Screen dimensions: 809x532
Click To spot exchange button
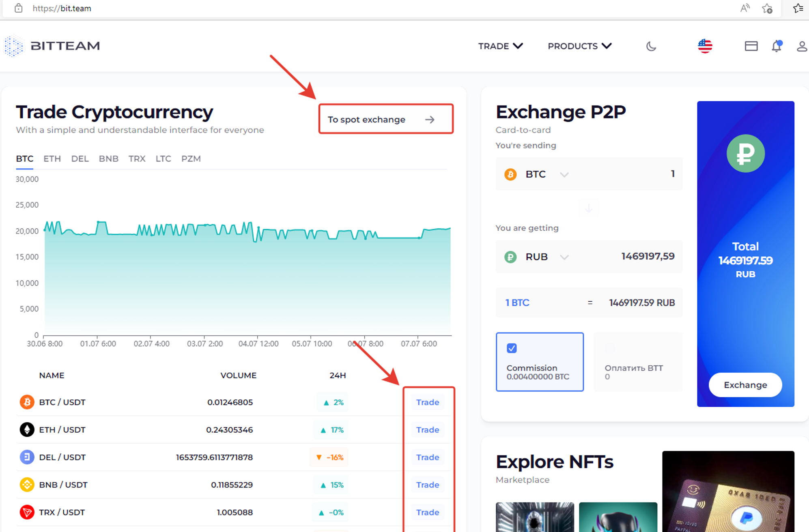386,119
